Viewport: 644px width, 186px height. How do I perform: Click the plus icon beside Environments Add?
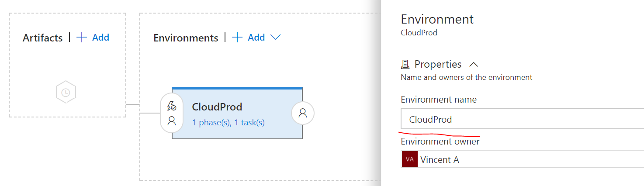[237, 38]
